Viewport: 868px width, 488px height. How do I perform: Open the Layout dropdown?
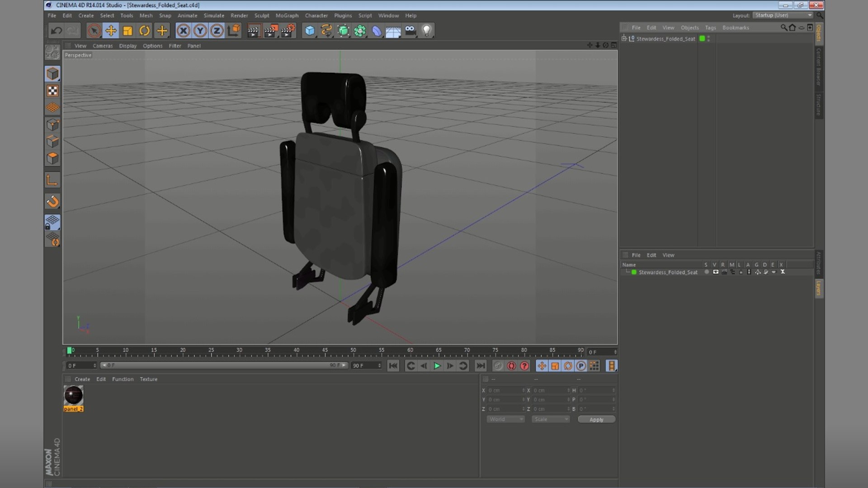(783, 15)
